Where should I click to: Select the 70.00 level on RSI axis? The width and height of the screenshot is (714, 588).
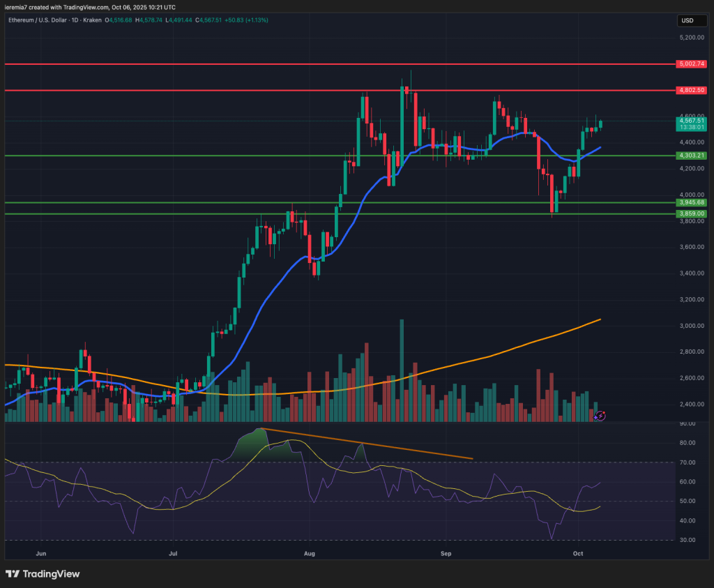[x=688, y=462]
